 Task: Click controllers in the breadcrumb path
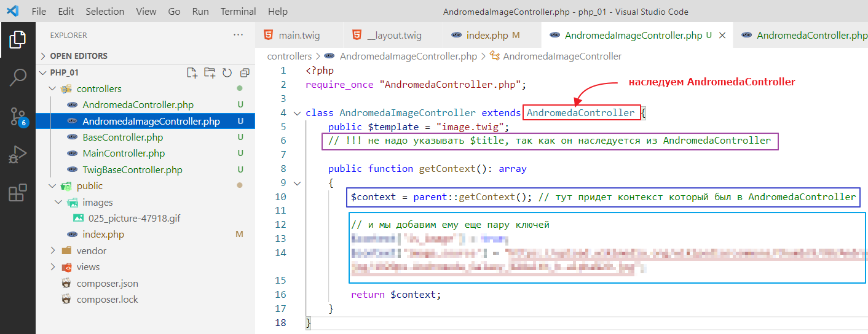click(x=290, y=56)
